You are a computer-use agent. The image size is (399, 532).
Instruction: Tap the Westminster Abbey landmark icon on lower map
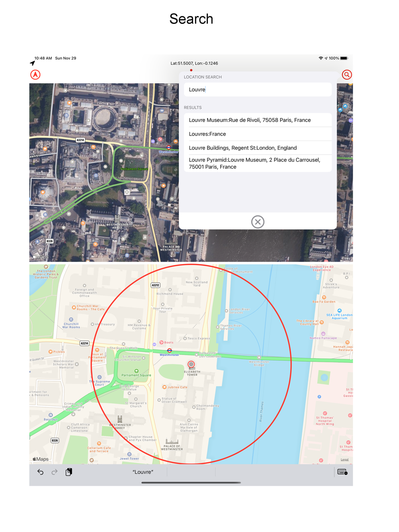click(120, 419)
